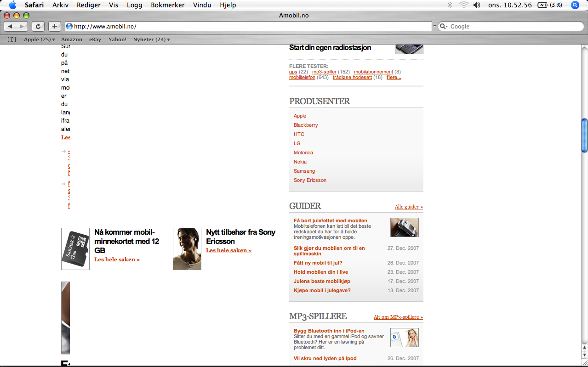Click the 'flere...' tests link
The height and width of the screenshot is (367, 588).
(x=394, y=77)
